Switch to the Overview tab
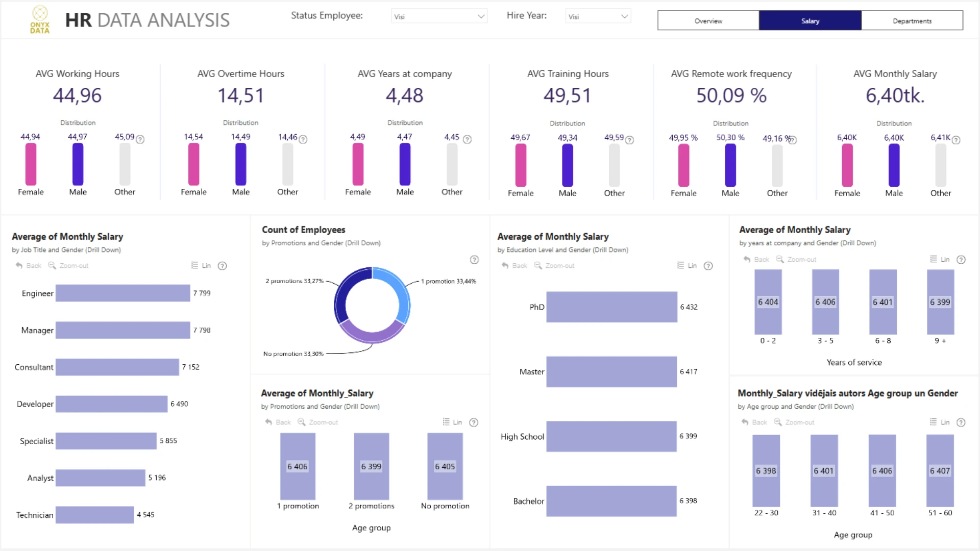The height and width of the screenshot is (551, 980). [708, 21]
